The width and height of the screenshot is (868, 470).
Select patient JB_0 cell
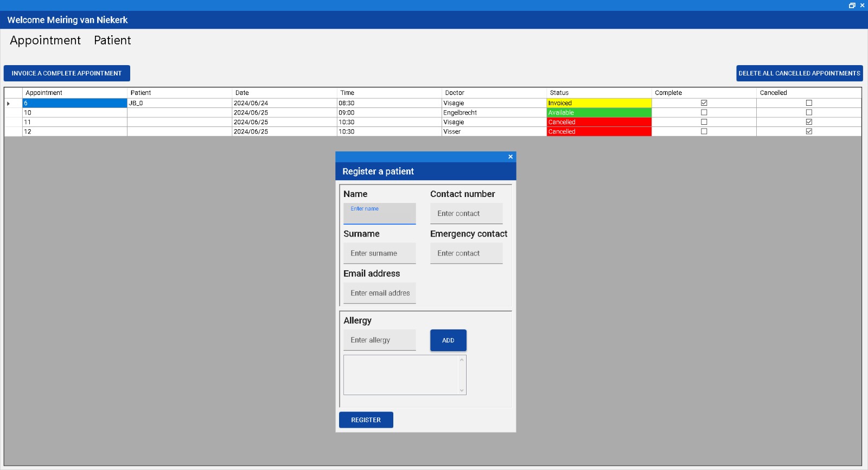(x=180, y=103)
